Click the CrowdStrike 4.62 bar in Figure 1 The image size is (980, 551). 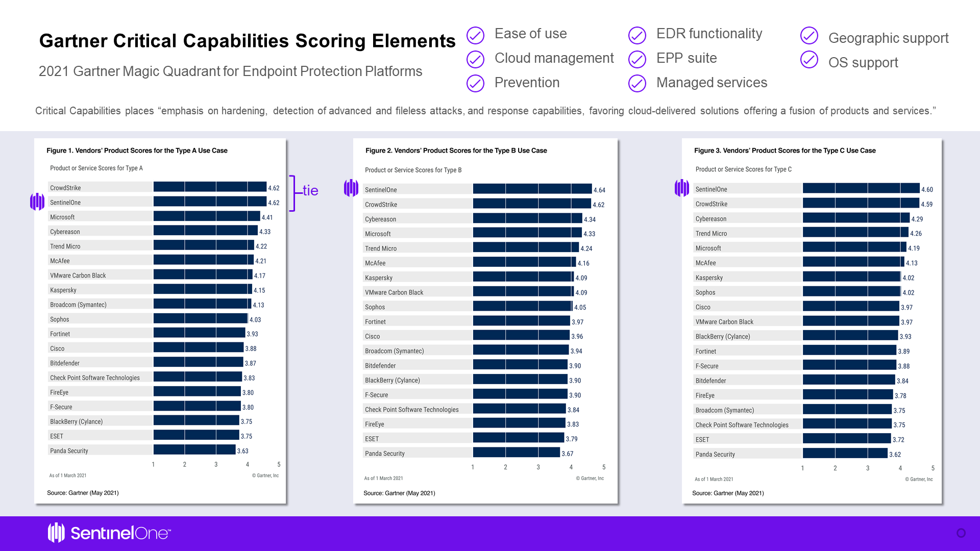click(x=210, y=187)
